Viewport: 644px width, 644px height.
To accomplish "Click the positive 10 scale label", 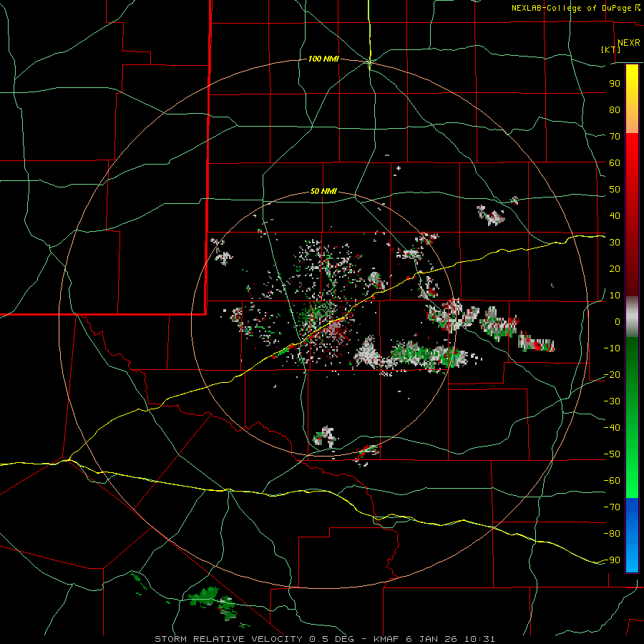I will coord(615,296).
